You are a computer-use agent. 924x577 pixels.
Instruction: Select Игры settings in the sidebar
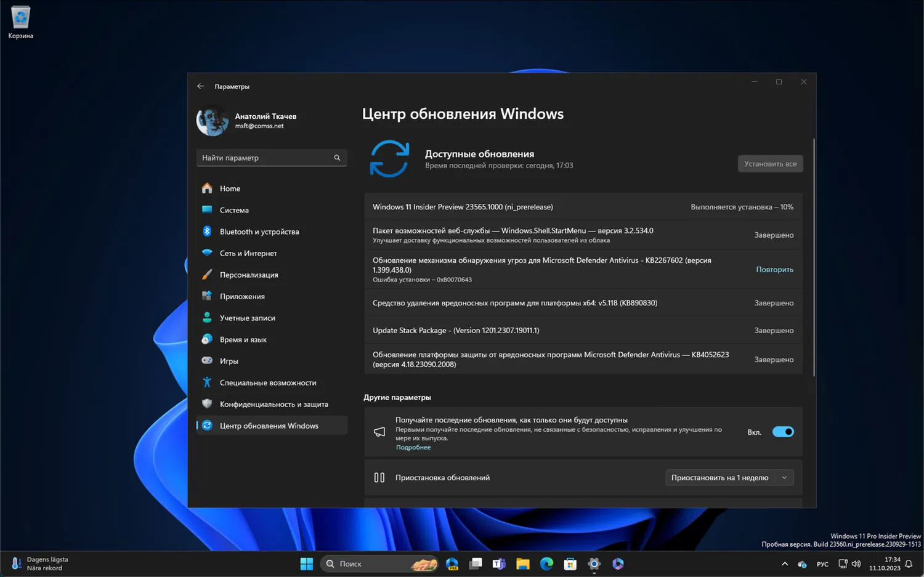tap(229, 361)
